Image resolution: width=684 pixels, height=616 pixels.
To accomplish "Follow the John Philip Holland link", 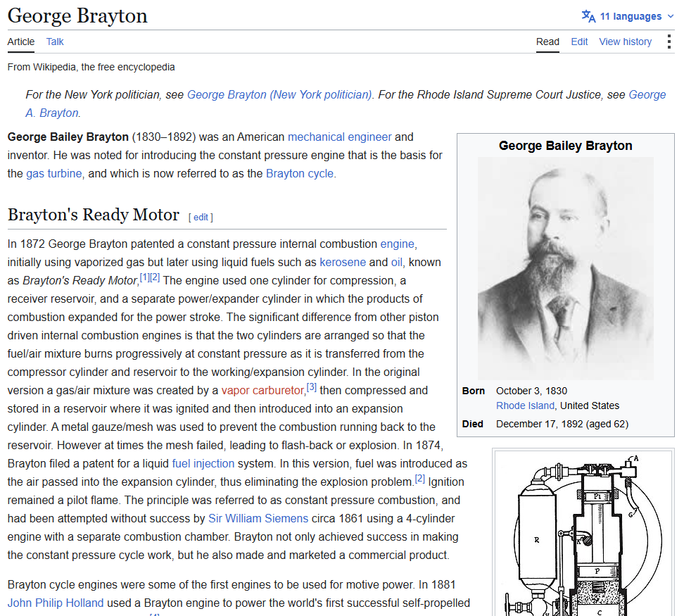I will [x=56, y=603].
